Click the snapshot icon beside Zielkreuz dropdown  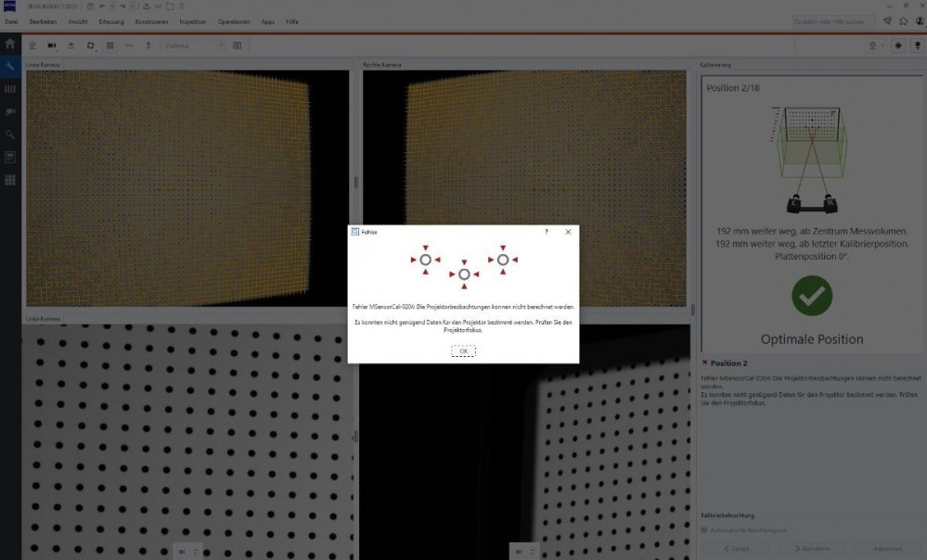(x=238, y=45)
